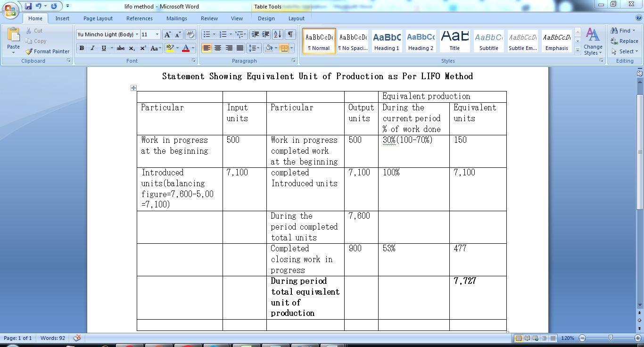
Task: Open the Change Case dropdown
Action: pyautogui.click(x=156, y=48)
